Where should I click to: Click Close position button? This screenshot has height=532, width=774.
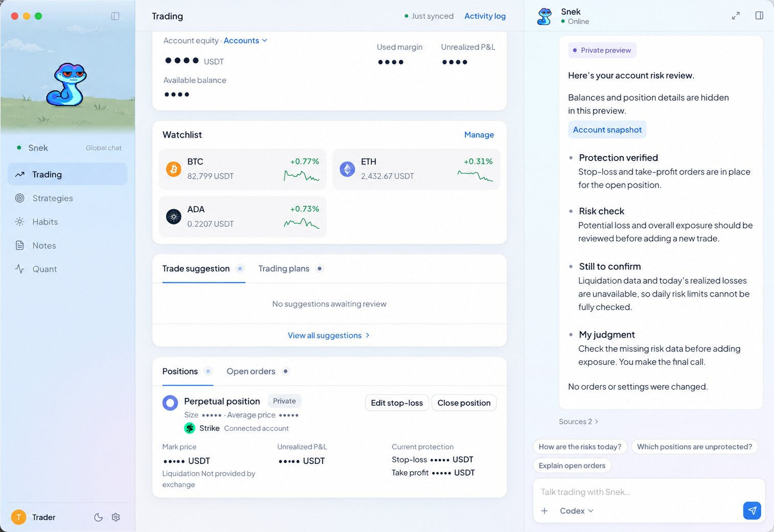[x=464, y=403]
